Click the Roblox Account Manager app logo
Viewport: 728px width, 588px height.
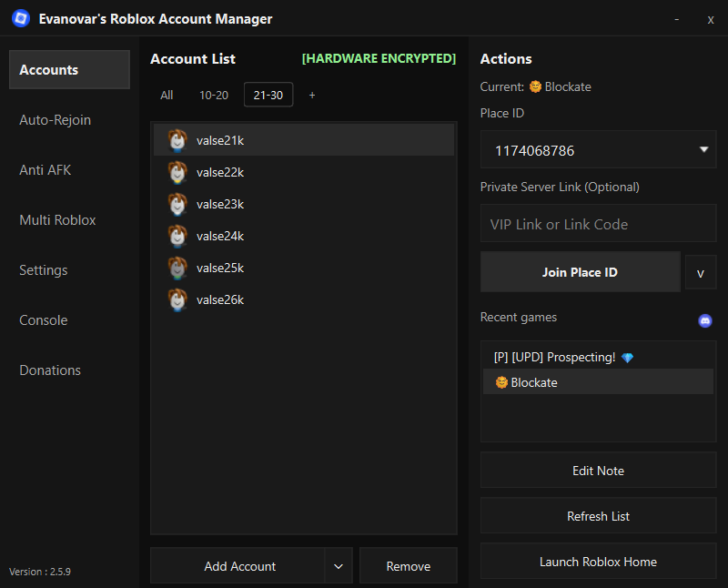coord(20,18)
